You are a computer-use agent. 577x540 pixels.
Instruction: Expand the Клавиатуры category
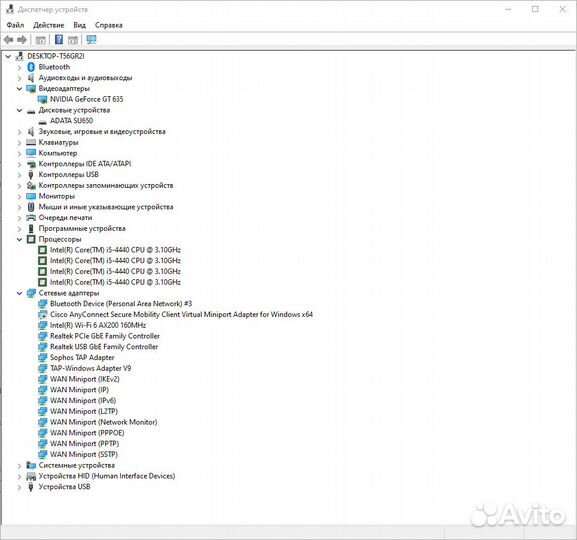pyautogui.click(x=20, y=143)
